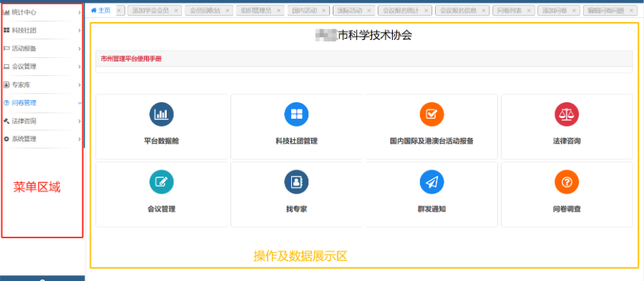Image resolution: width=644 pixels, height=281 pixels.
Task: Click the 找专家 contact book icon
Action: click(x=296, y=182)
